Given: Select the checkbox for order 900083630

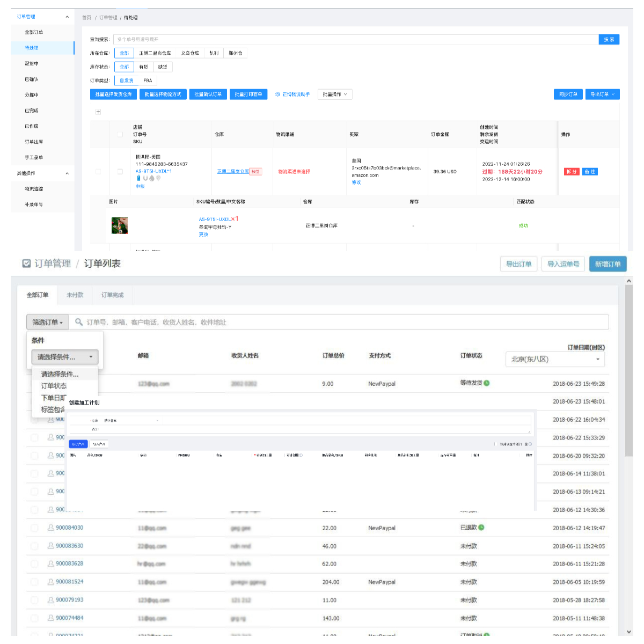Looking at the screenshot, I should click(34, 546).
